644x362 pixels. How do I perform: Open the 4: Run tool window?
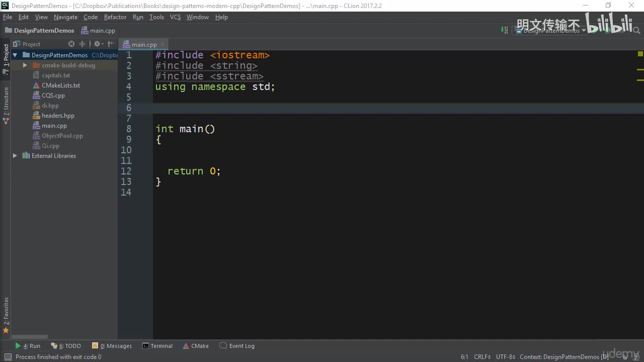28,346
